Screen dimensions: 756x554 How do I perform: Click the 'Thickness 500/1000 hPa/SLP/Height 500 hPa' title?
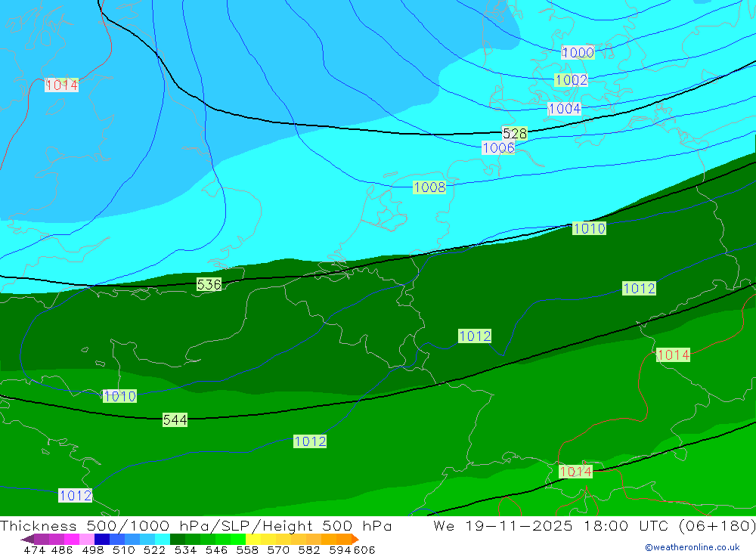point(196,525)
